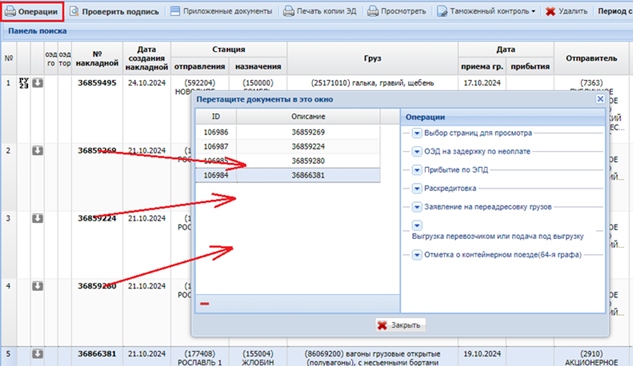Click the Закрыть button

click(x=400, y=325)
